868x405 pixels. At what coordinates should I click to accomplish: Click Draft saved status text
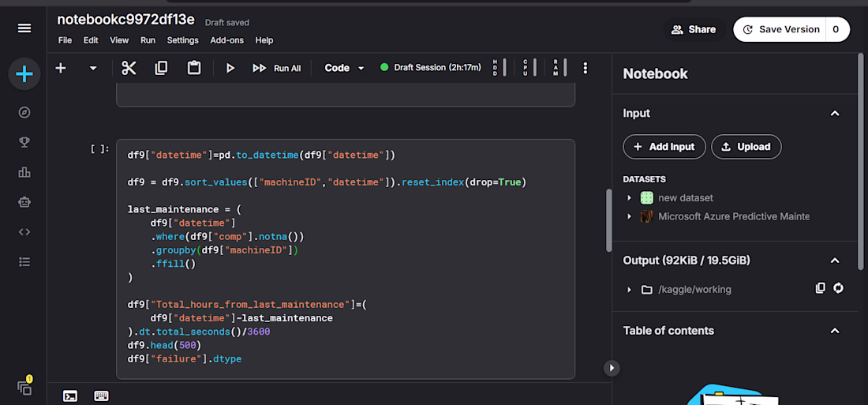click(x=227, y=23)
